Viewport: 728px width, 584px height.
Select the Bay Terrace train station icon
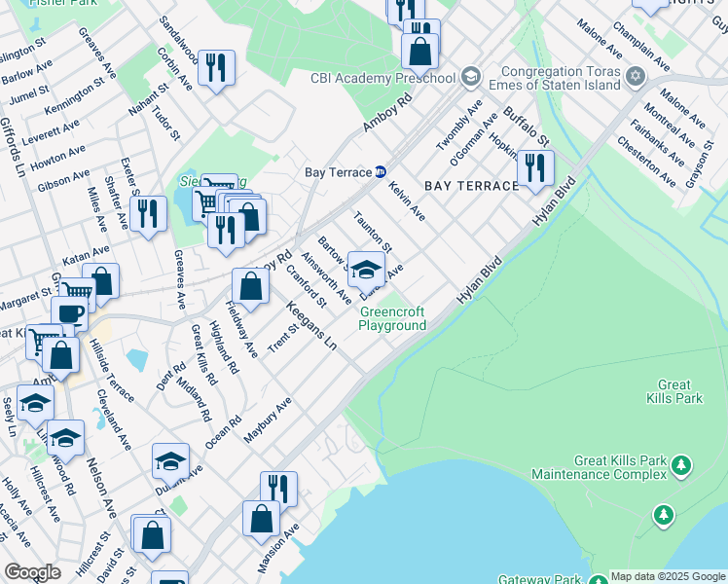click(382, 172)
